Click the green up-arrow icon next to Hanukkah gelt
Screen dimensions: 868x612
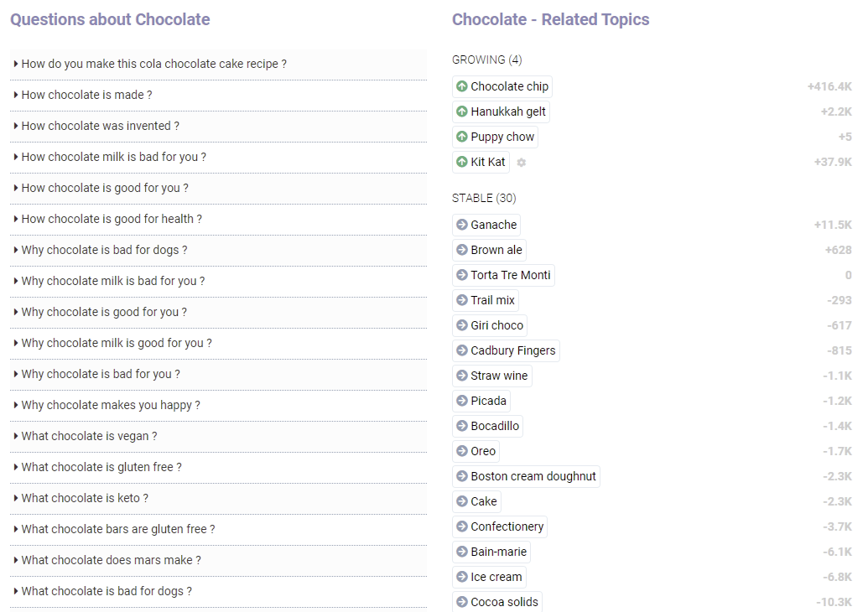462,112
